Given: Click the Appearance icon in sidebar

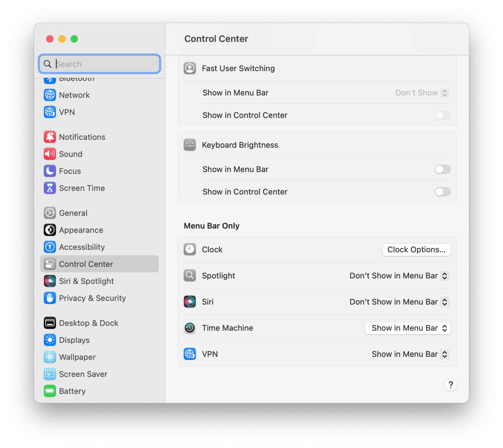Looking at the screenshot, I should point(50,230).
